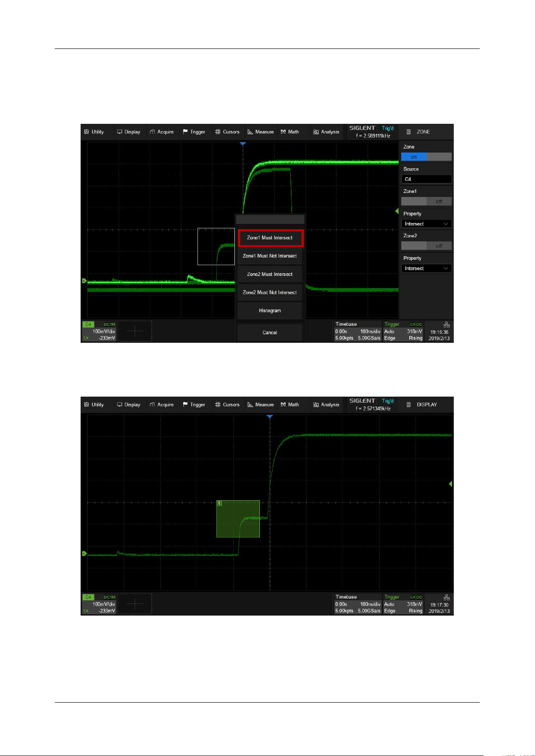Open Measure ruler icon in DISPLAY screen

pos(250,405)
